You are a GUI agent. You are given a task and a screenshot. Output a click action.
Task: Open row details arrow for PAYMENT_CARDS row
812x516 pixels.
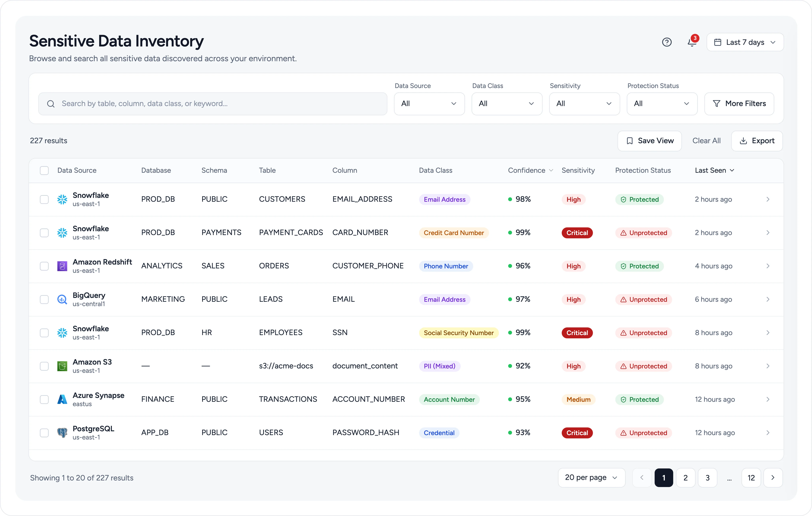point(768,233)
